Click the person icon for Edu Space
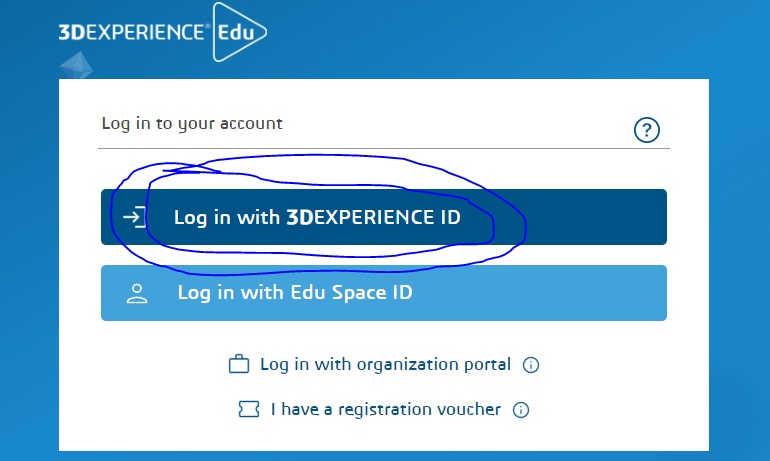 click(x=136, y=293)
